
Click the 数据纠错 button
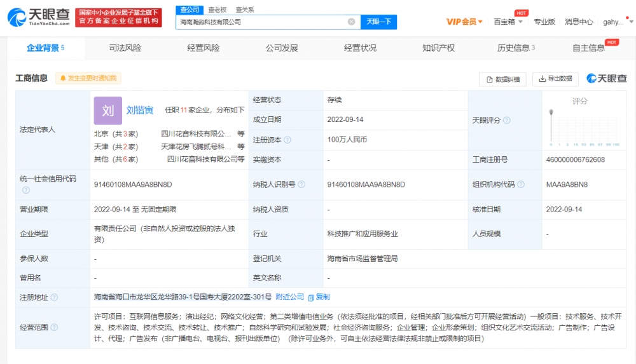tap(502, 79)
